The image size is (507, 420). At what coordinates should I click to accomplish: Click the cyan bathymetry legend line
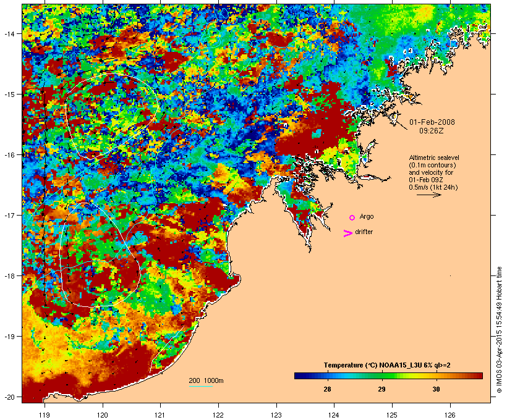tap(201, 386)
